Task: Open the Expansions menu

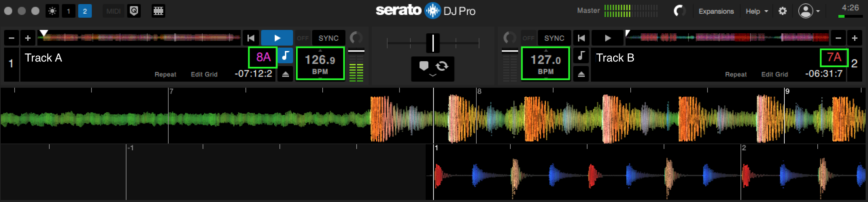Action: tap(716, 11)
